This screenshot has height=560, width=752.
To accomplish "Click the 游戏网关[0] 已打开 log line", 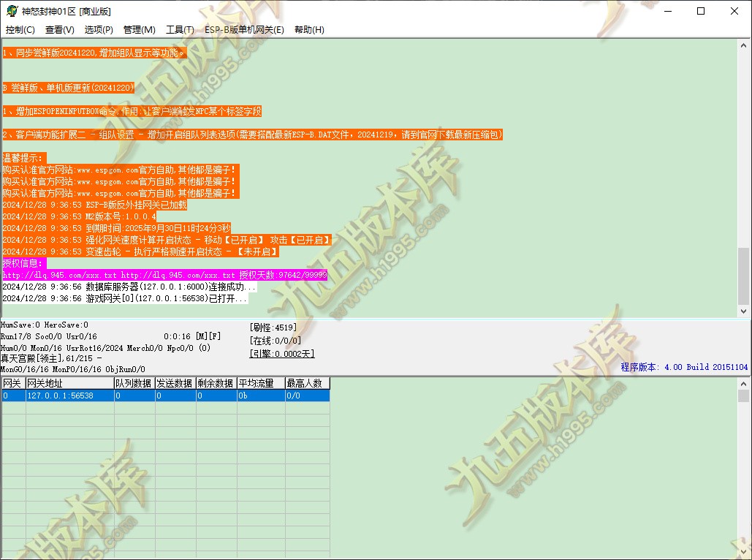I will pyautogui.click(x=125, y=298).
